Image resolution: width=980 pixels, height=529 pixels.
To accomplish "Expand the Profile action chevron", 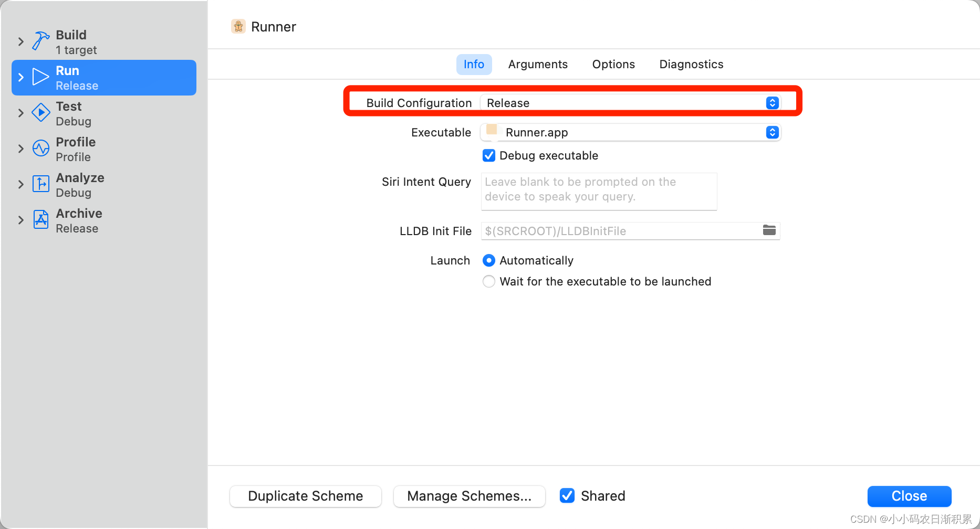I will pos(21,149).
